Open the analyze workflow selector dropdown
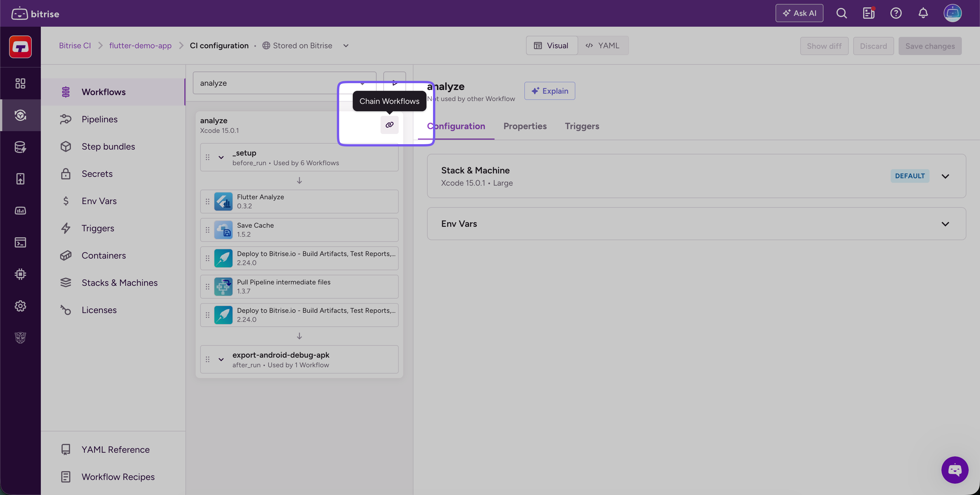 click(284, 83)
